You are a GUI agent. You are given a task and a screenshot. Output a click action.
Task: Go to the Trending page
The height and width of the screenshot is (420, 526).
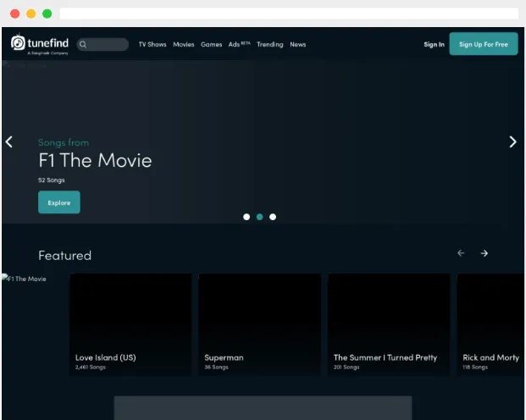click(270, 44)
